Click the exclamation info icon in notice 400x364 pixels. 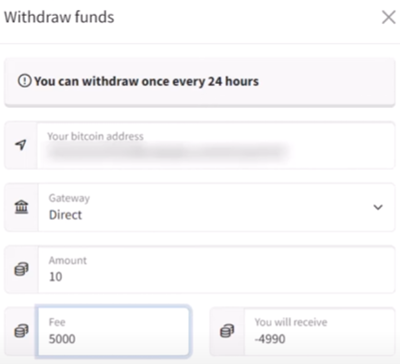pos(24,81)
